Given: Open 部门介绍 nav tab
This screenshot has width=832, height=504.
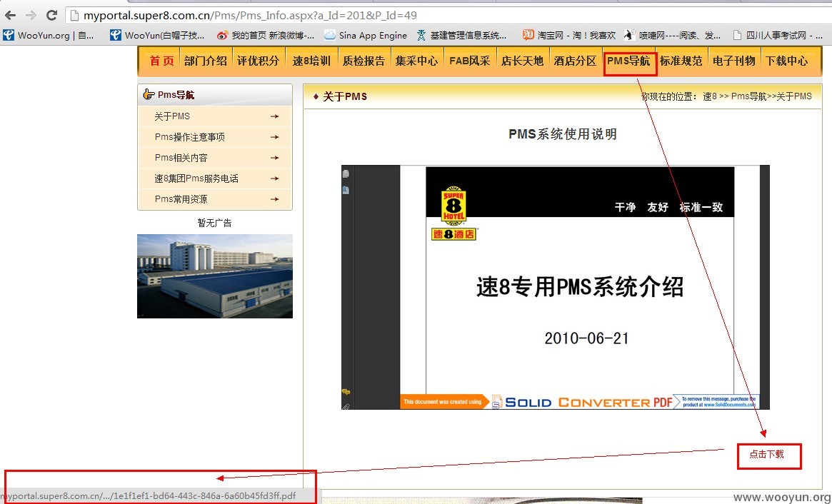Looking at the screenshot, I should pos(206,61).
